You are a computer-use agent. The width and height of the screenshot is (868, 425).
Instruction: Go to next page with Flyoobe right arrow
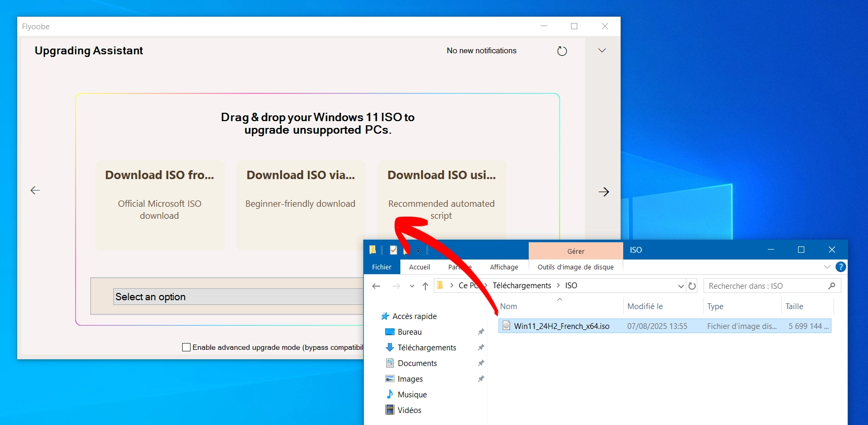click(603, 192)
